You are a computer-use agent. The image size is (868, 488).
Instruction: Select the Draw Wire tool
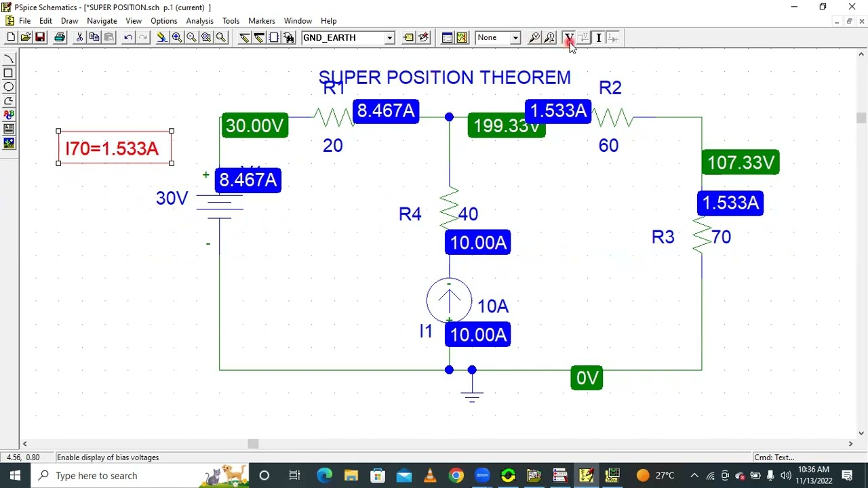(244, 38)
